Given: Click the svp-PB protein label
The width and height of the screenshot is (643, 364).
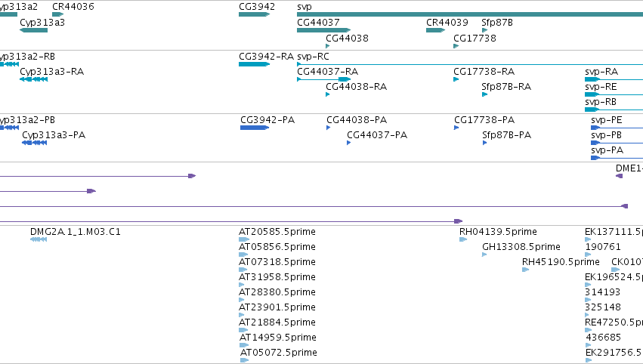Looking at the screenshot, I should tap(606, 135).
